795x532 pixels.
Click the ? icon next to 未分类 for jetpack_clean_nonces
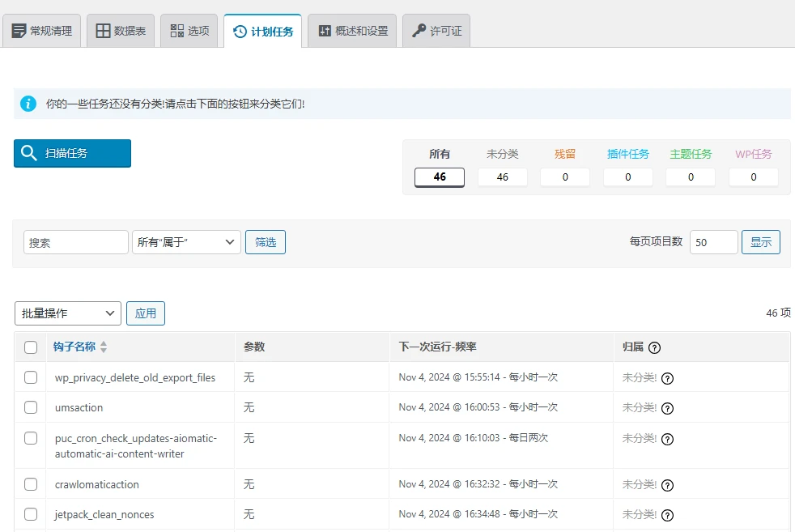(x=667, y=514)
